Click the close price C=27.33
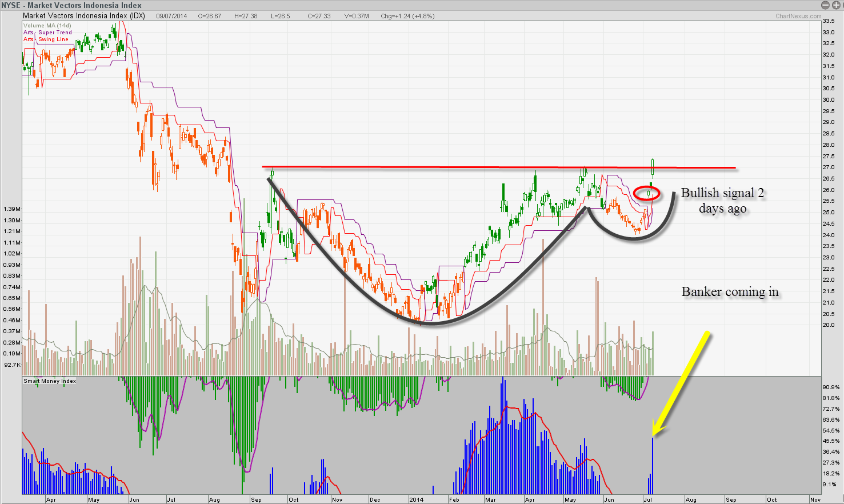This screenshot has width=844, height=504. (319, 16)
